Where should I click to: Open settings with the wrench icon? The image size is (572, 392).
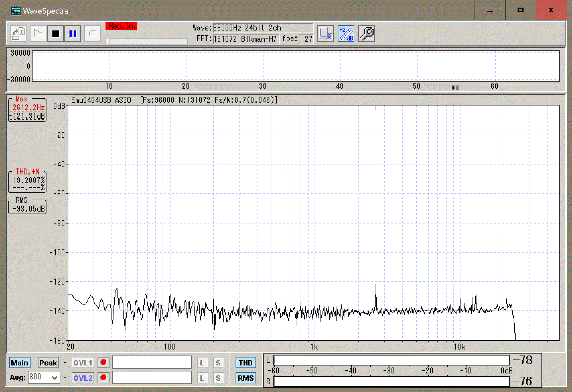tap(367, 33)
